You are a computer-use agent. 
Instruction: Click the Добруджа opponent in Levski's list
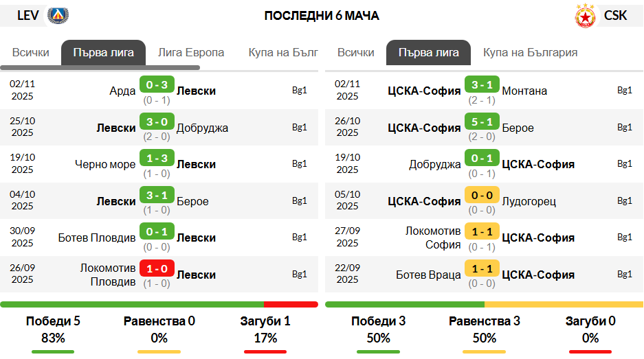click(x=202, y=128)
